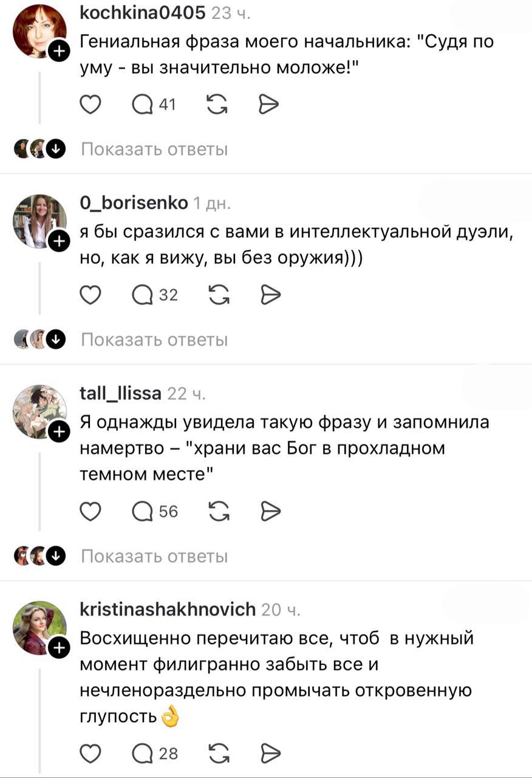Open replies on kochkina0405 comment with 41
Viewport: 532px width, 778px height.
pyautogui.click(x=154, y=105)
